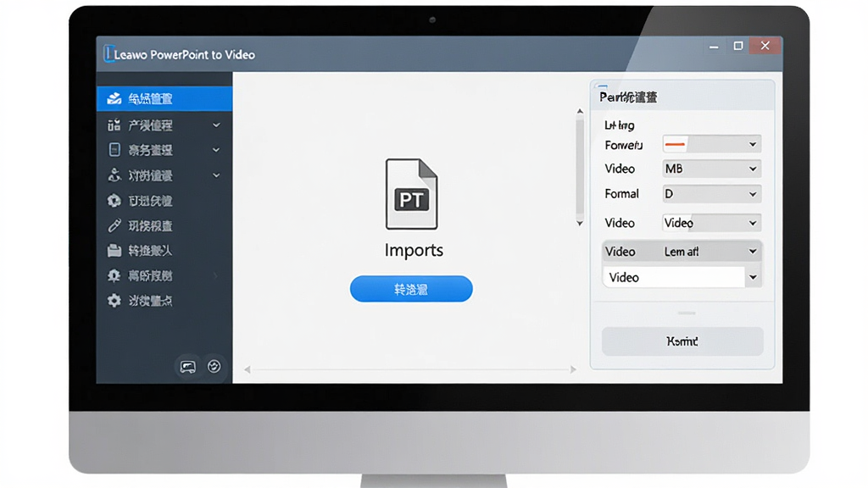Image resolution: width=868 pixels, height=488 pixels.
Task: Maximize the Leawo window
Action: pyautogui.click(x=738, y=46)
